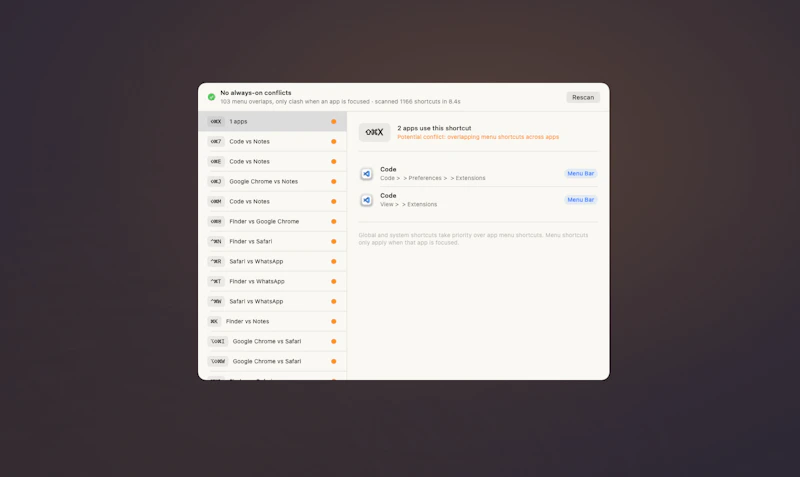Click orange dot on Finder vs WhatsApp row
The width and height of the screenshot is (800, 477).
click(x=334, y=282)
